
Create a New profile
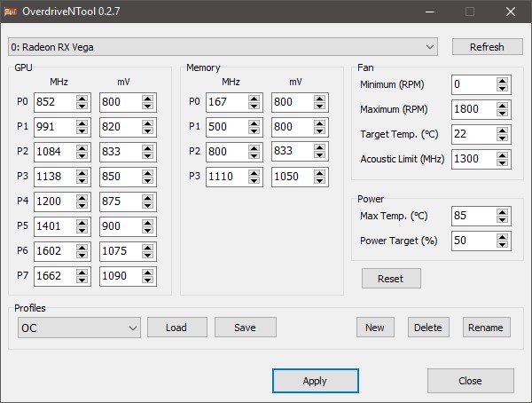click(375, 328)
